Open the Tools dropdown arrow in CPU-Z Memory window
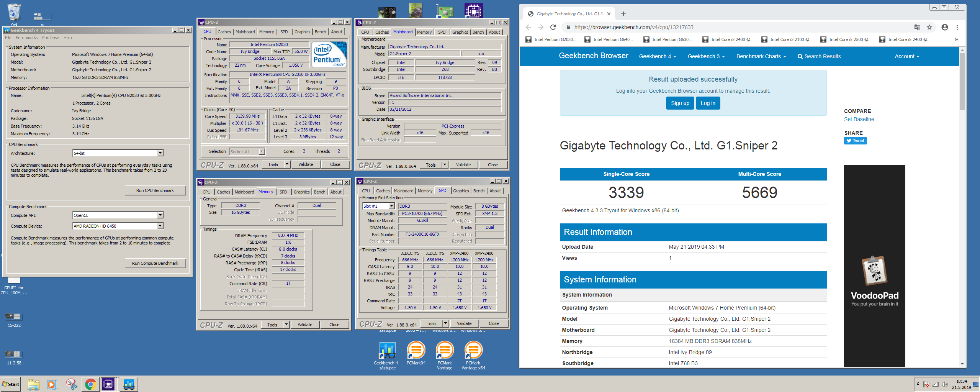 (x=286, y=325)
